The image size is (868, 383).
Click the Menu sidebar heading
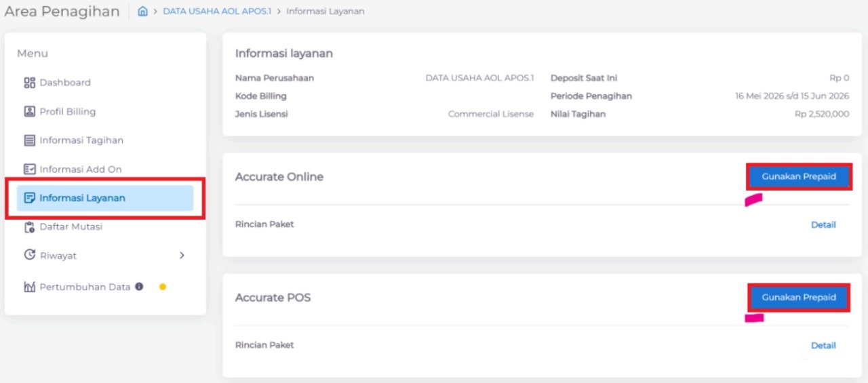pyautogui.click(x=33, y=54)
